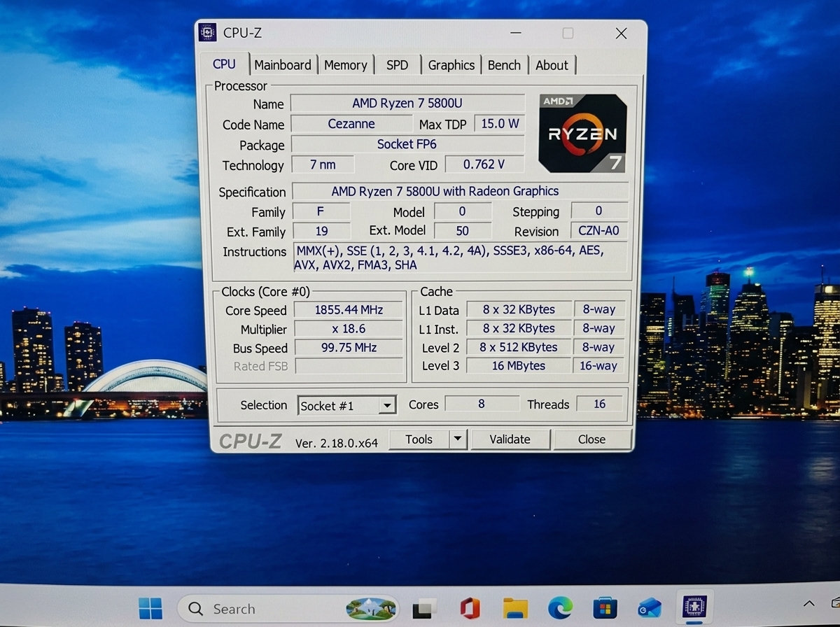The width and height of the screenshot is (840, 627).
Task: Open the SPD tab
Action: tap(397, 65)
